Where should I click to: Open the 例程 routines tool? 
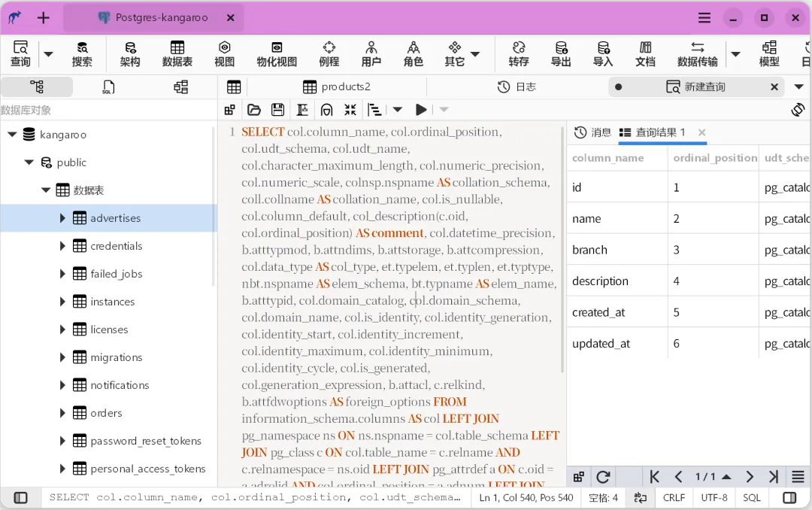click(329, 53)
